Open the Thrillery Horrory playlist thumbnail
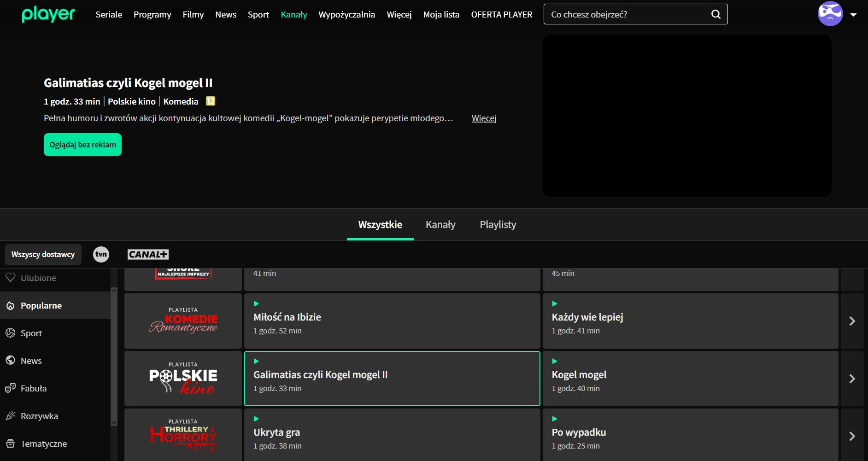 coord(183,435)
